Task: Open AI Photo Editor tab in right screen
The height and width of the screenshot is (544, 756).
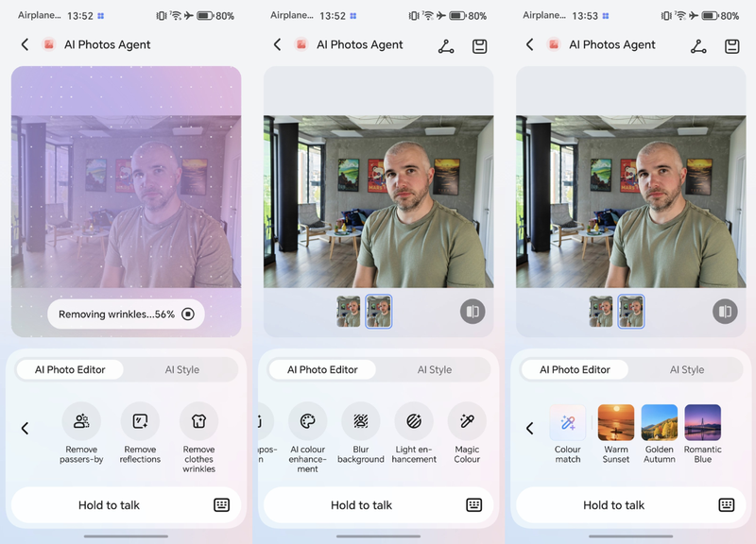Action: coord(575,369)
